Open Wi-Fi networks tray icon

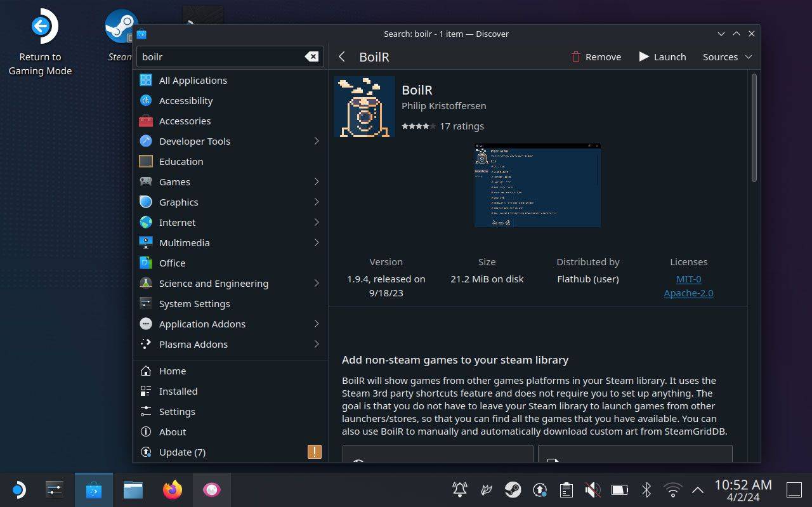[672, 489]
